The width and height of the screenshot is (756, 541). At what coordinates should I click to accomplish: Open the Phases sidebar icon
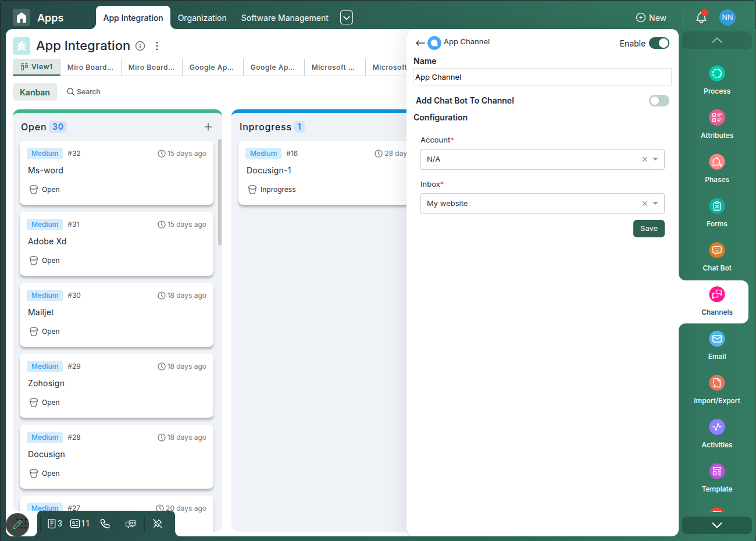click(x=716, y=162)
